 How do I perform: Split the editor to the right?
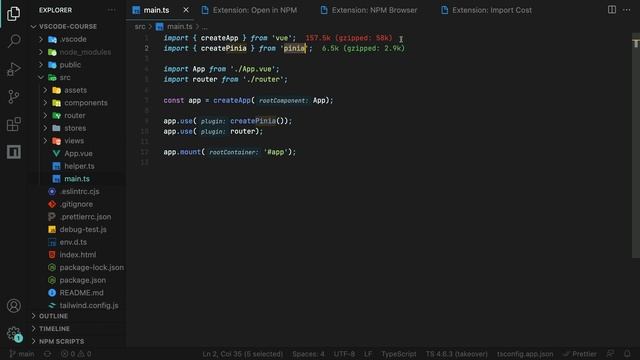point(611,10)
